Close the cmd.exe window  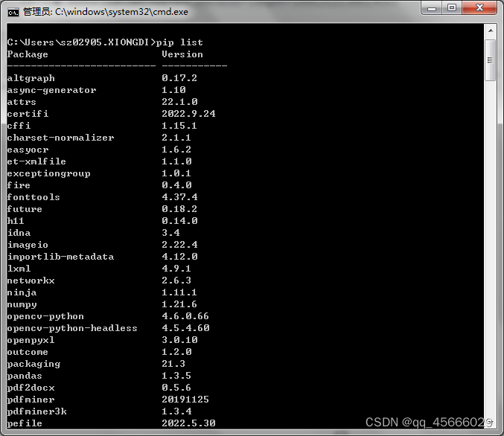pos(479,7)
